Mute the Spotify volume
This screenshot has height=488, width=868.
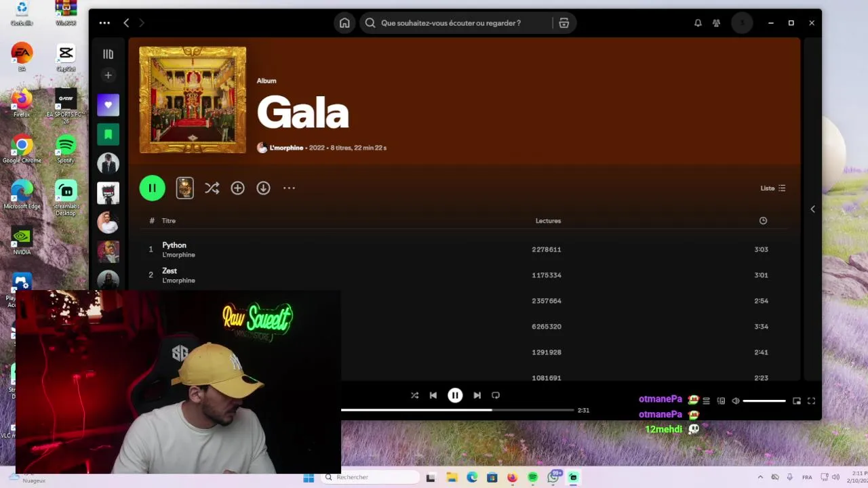tap(736, 401)
